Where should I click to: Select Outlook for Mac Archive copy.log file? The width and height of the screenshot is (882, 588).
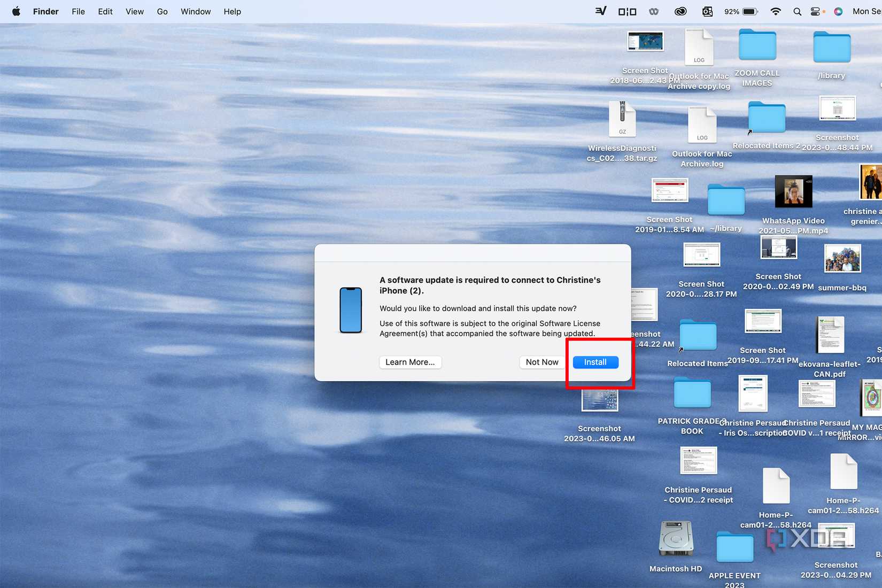(699, 47)
